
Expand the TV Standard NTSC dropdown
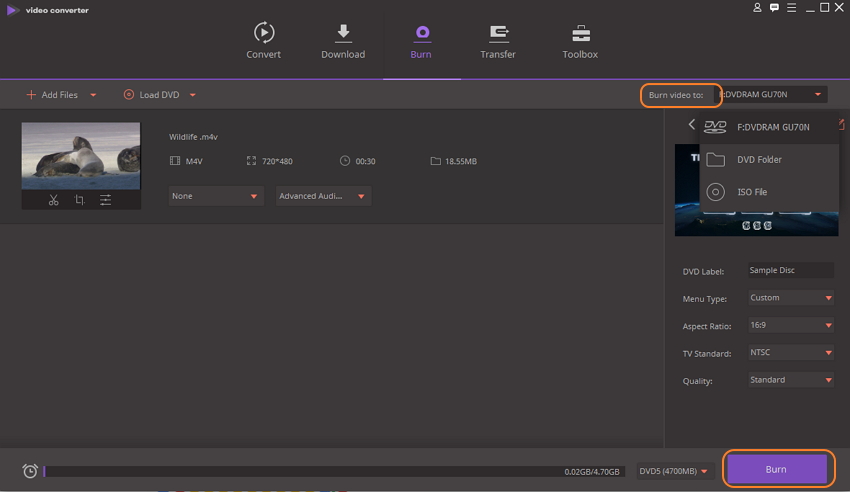[x=790, y=353]
